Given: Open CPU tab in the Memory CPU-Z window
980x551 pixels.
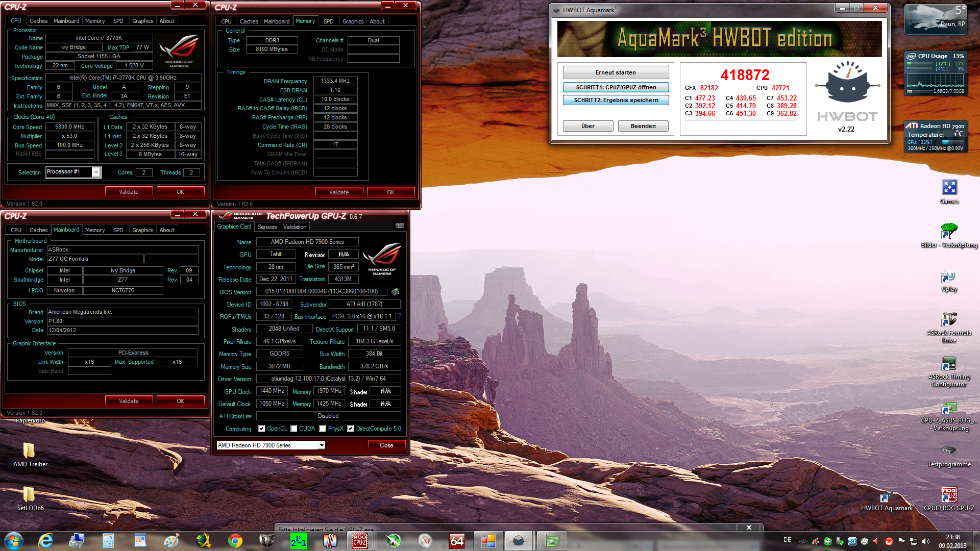Looking at the screenshot, I should coord(226,21).
